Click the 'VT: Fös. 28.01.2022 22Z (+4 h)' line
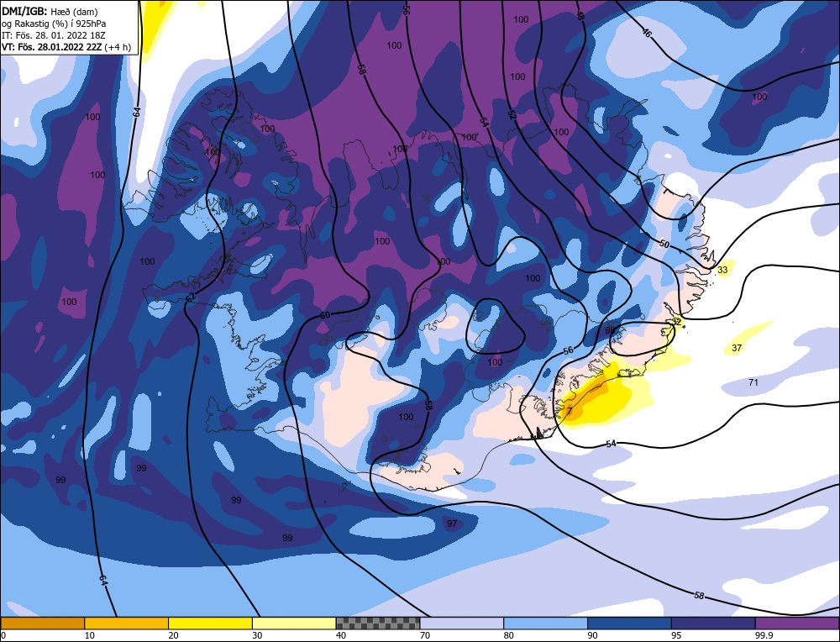 66,46
